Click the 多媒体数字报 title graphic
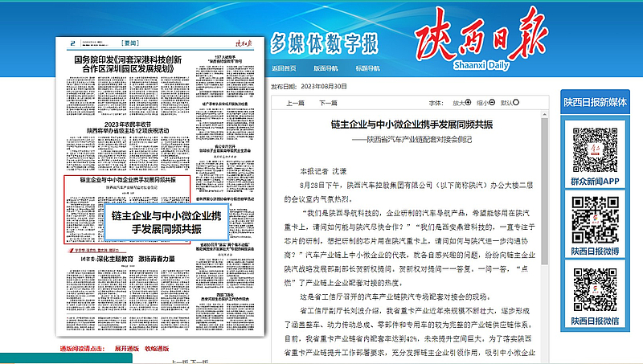 tap(332, 43)
